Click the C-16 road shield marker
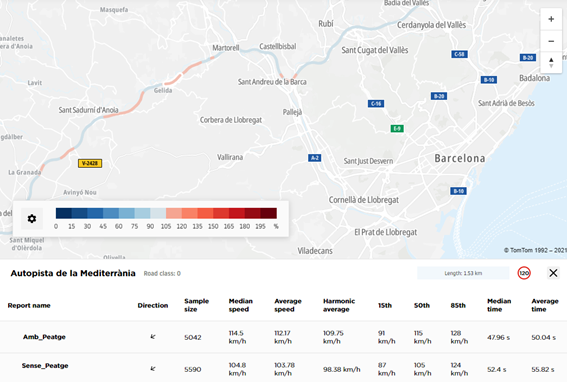This screenshot has width=567, height=382. point(376,104)
